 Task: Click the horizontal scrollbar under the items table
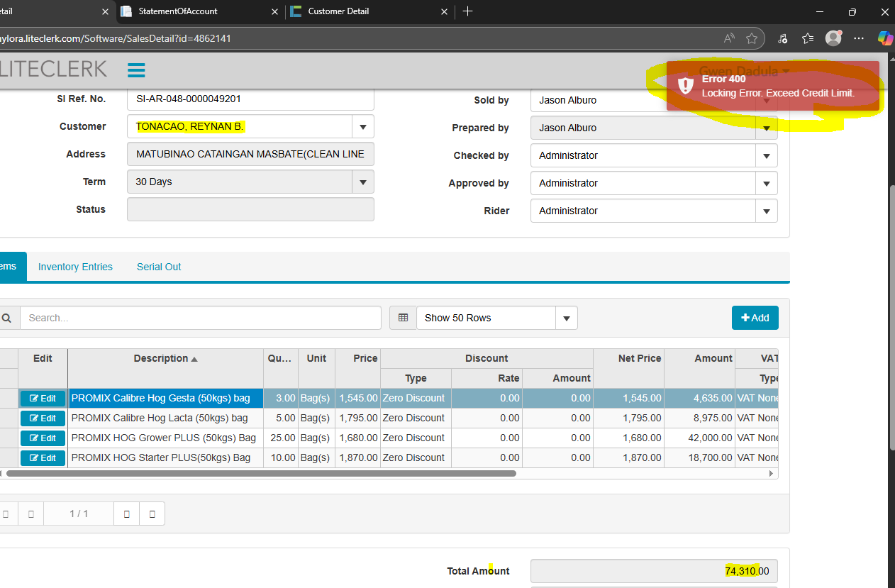(x=261, y=473)
